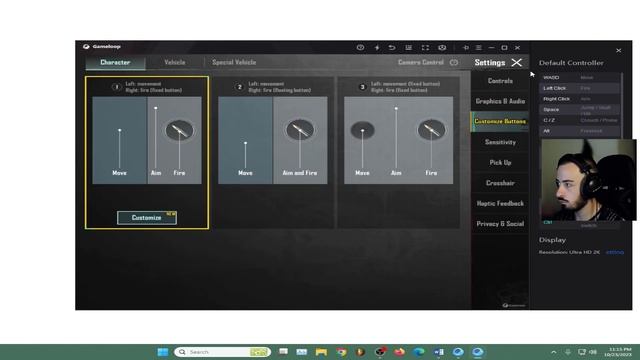Click the taskbar Search box
This screenshot has width=640, height=360.
tap(222, 352)
